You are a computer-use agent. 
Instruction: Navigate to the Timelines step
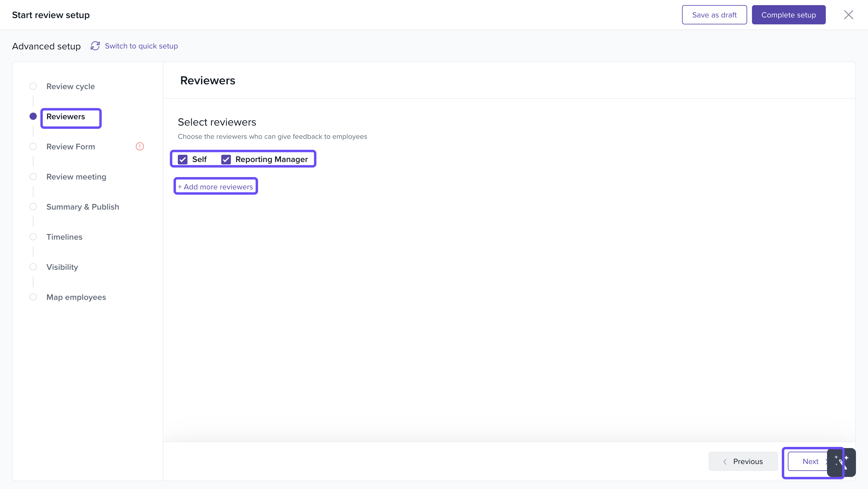(x=64, y=237)
